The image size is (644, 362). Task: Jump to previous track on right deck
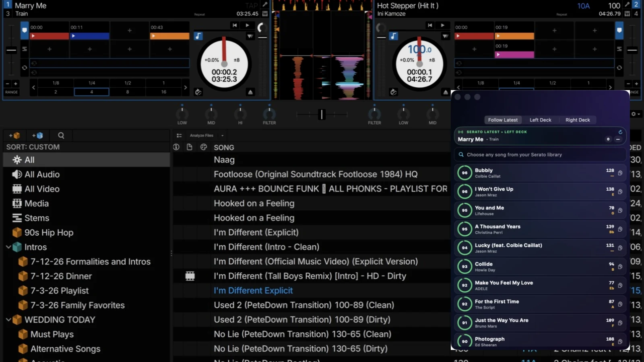pyautogui.click(x=430, y=25)
